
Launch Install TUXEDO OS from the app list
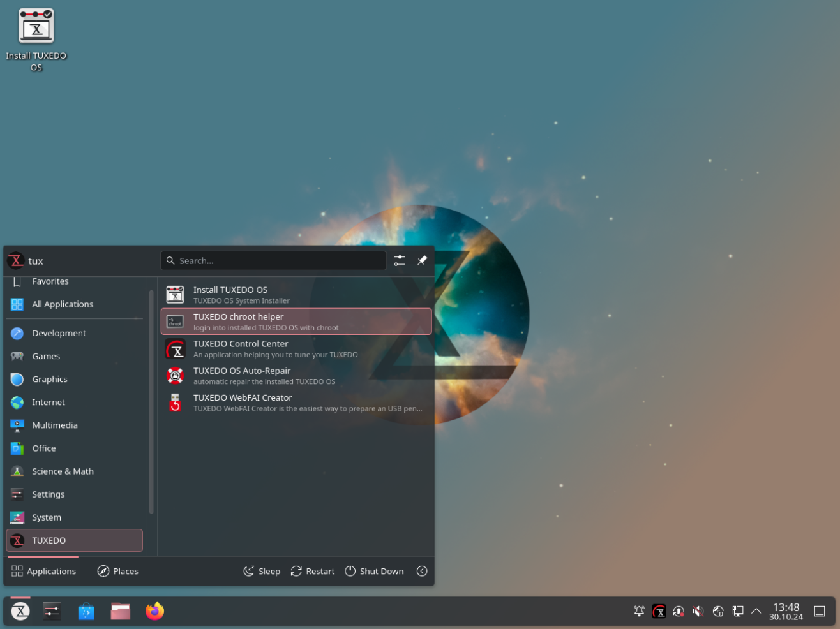pyautogui.click(x=296, y=295)
